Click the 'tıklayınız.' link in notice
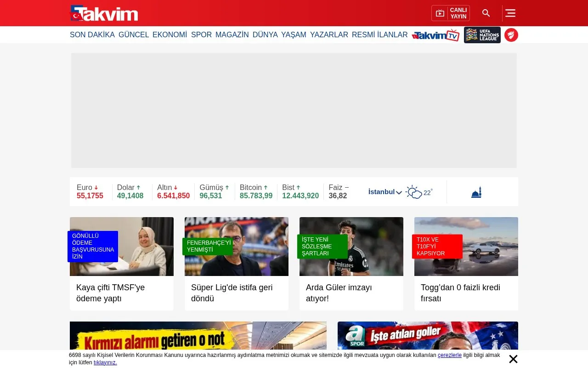Image resolution: width=588 pixels, height=368 pixels. [x=105, y=362]
